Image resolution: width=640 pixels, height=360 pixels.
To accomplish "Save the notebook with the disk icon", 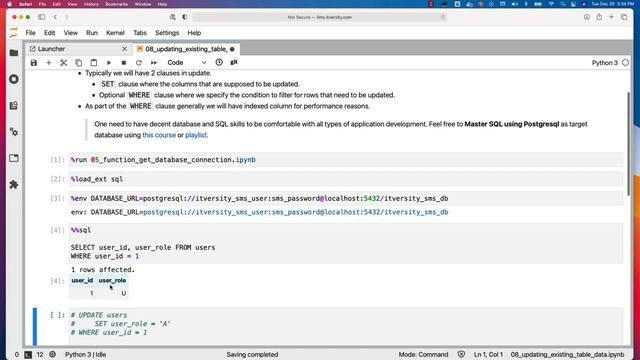I will click(34, 63).
